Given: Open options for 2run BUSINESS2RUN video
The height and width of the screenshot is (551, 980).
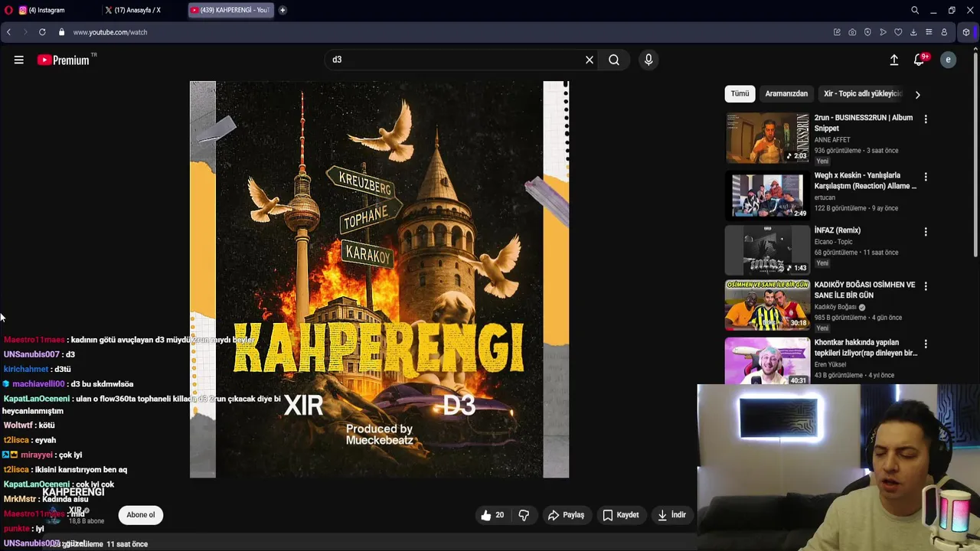Looking at the screenshot, I should (x=926, y=119).
